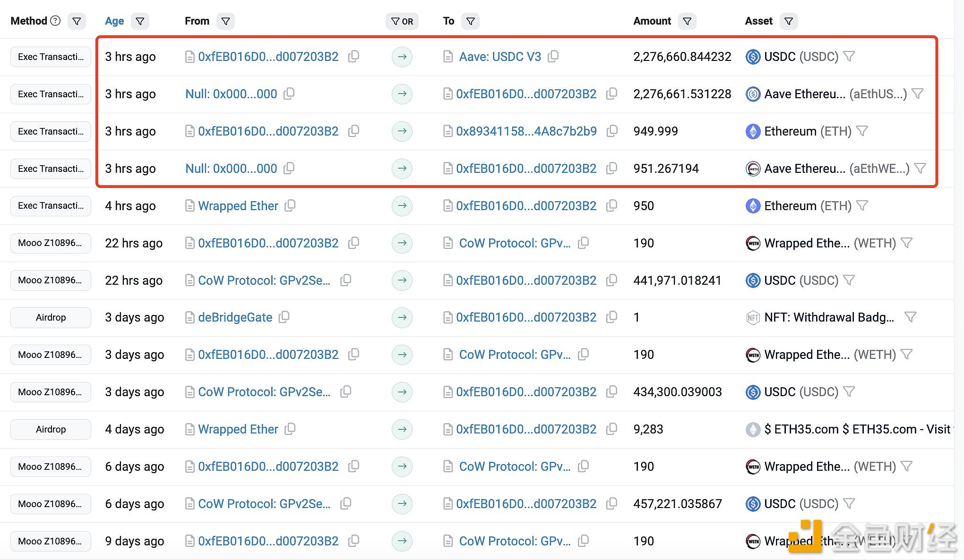Open the Aave: USDC V3 address link
The image size is (964, 560).
[x=500, y=57]
